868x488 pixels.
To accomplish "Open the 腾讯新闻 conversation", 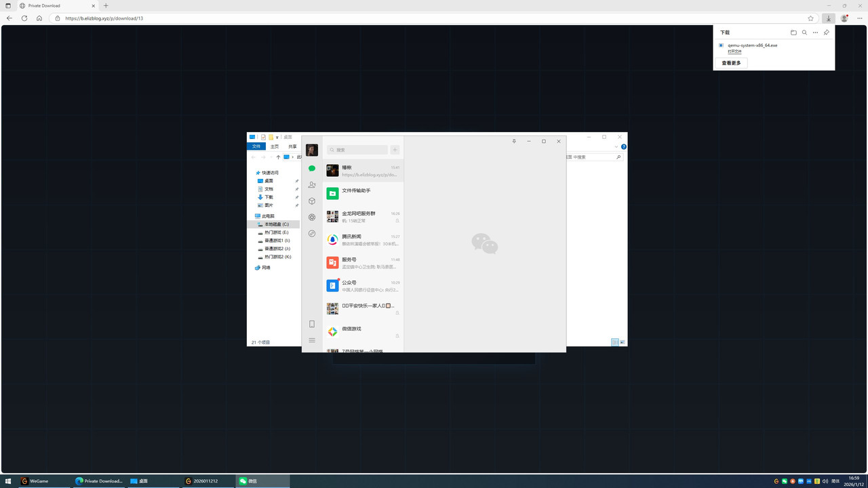I will pyautogui.click(x=363, y=239).
